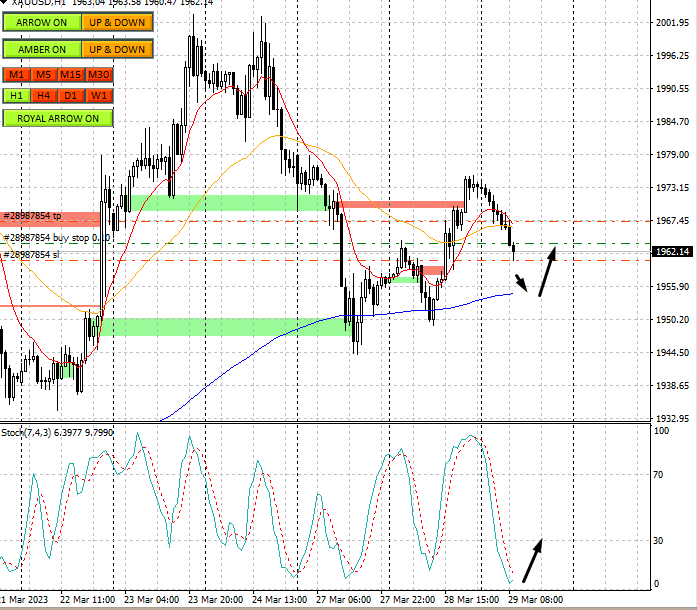Click time axis label 23 Mar 20:00
697x610 pixels.
coord(215,599)
